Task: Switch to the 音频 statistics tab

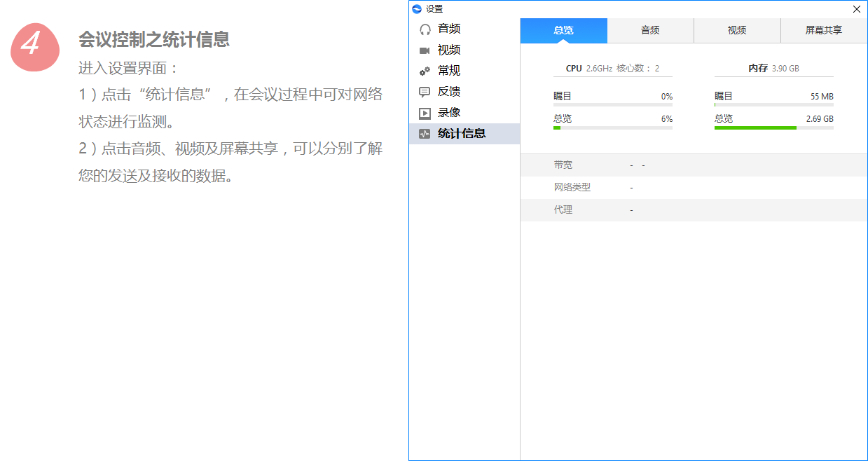Action: point(650,30)
